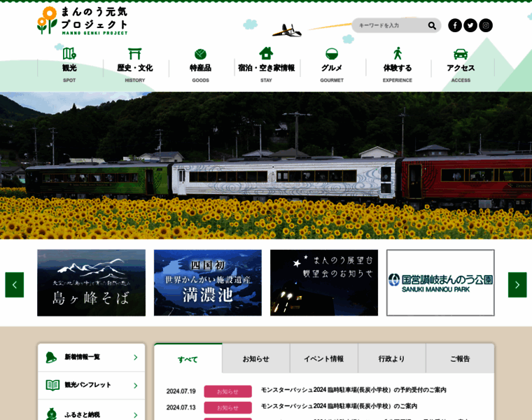This screenshot has width=532, height=420.
Task: Select the すべて news tab
Action: tap(188, 358)
